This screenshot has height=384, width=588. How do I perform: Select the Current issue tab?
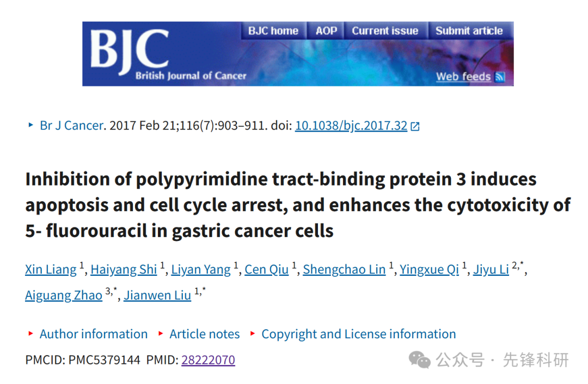point(385,30)
